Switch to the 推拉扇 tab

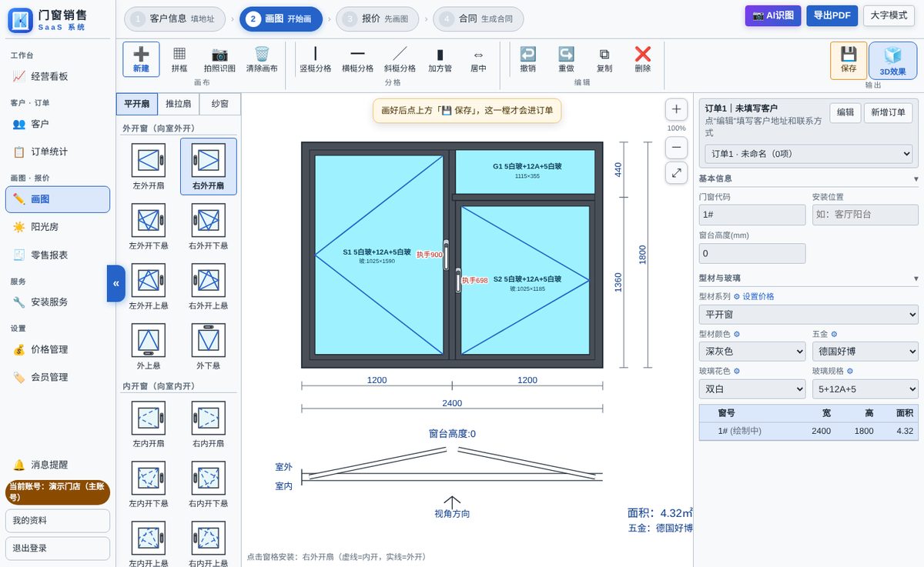tap(179, 104)
